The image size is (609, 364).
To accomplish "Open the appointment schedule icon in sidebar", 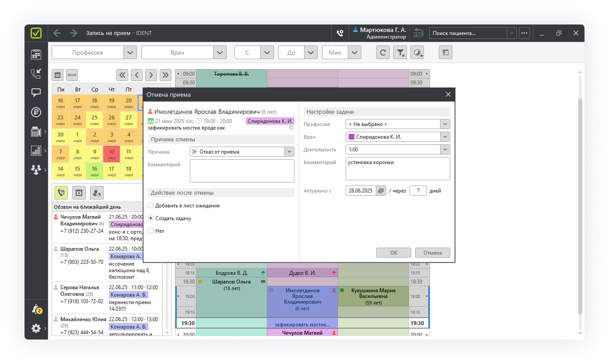I will (x=36, y=54).
